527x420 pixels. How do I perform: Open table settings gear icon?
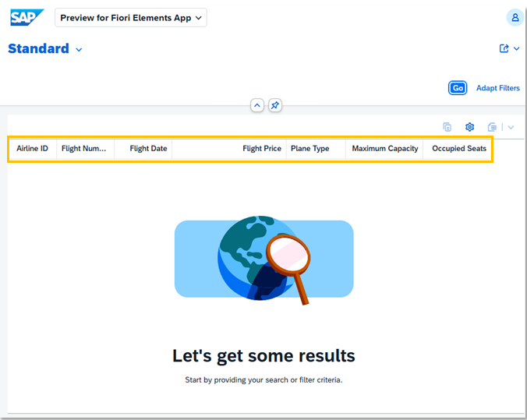point(469,127)
